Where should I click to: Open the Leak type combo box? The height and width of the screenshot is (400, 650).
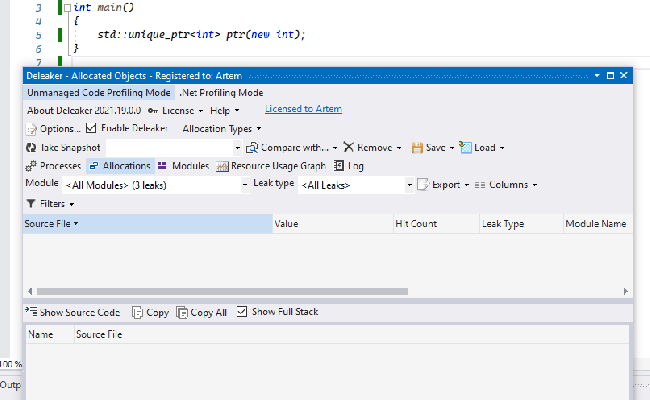[x=356, y=185]
